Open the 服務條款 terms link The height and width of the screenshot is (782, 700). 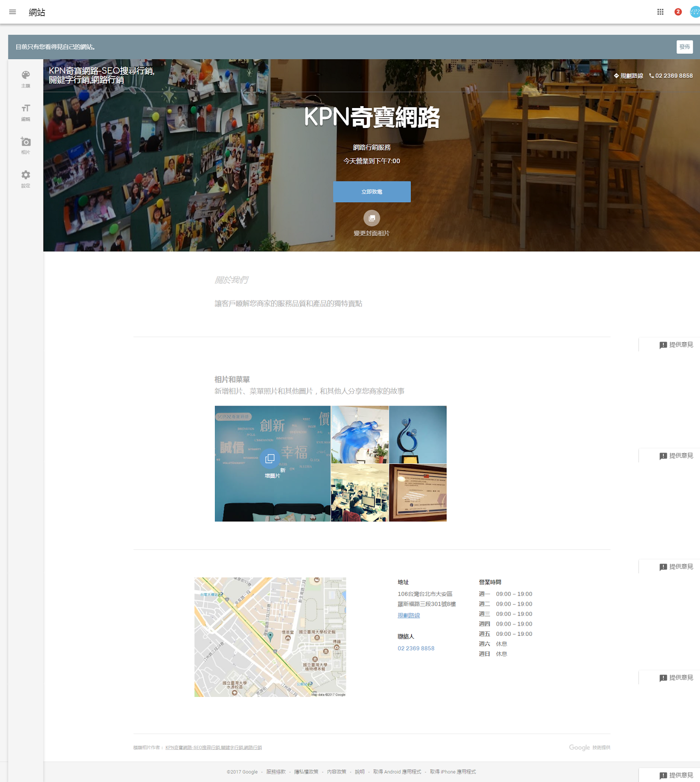(x=276, y=772)
